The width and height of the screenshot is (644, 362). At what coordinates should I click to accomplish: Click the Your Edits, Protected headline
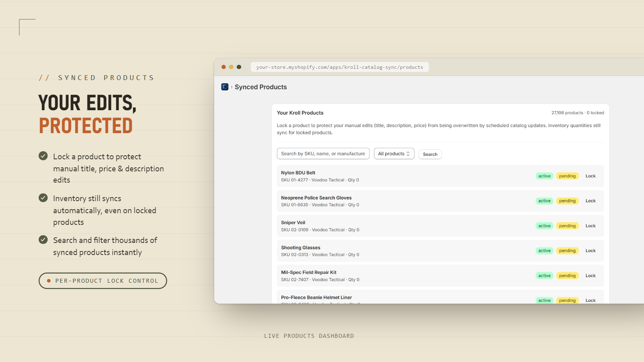(x=87, y=114)
